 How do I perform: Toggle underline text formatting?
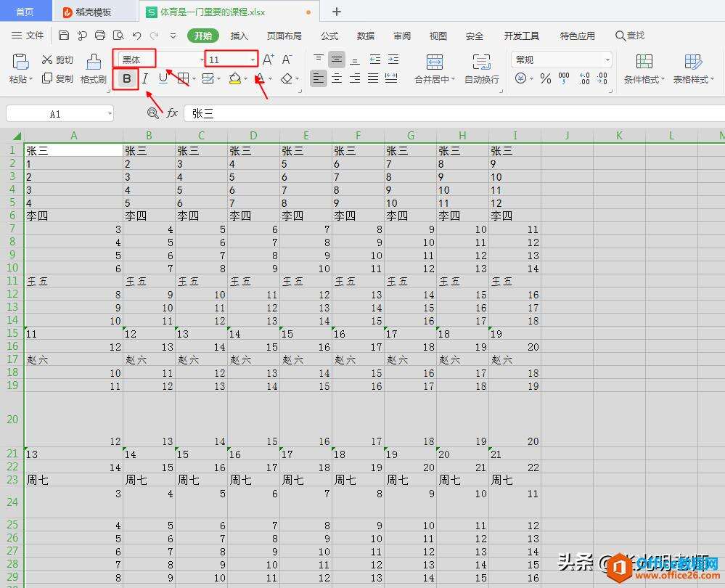coord(163,78)
